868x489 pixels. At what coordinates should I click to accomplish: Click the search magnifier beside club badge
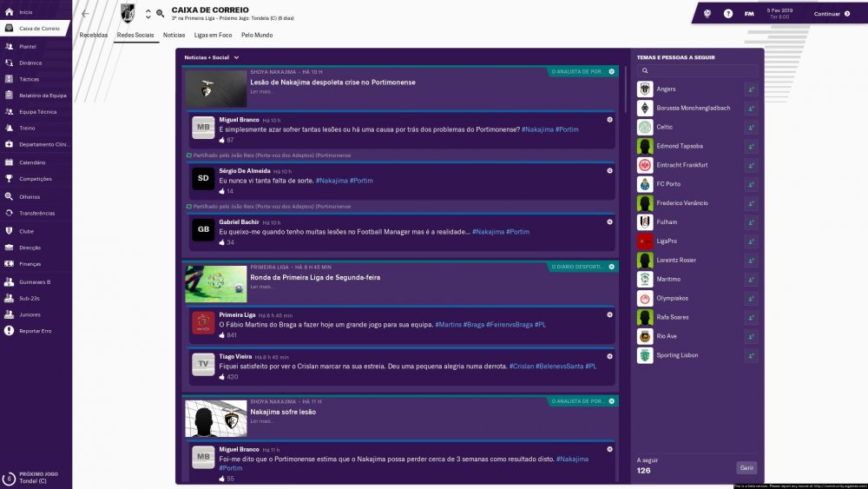[x=160, y=13]
